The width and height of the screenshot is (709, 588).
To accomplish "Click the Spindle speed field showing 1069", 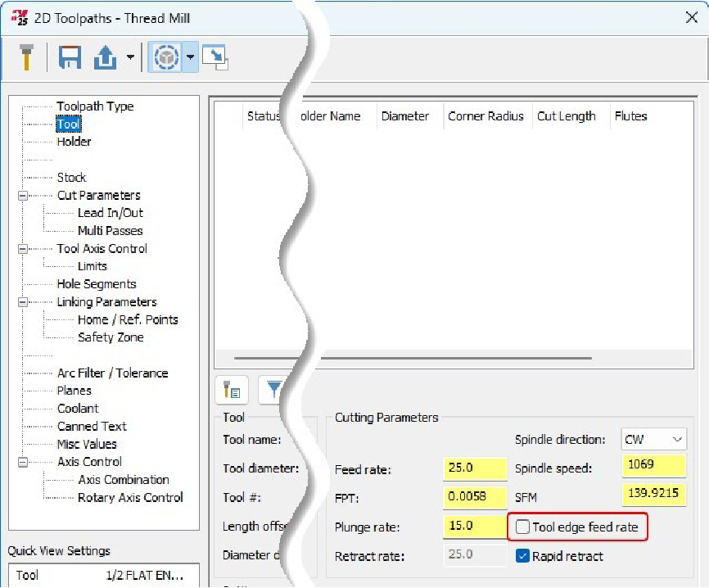I will click(654, 466).
